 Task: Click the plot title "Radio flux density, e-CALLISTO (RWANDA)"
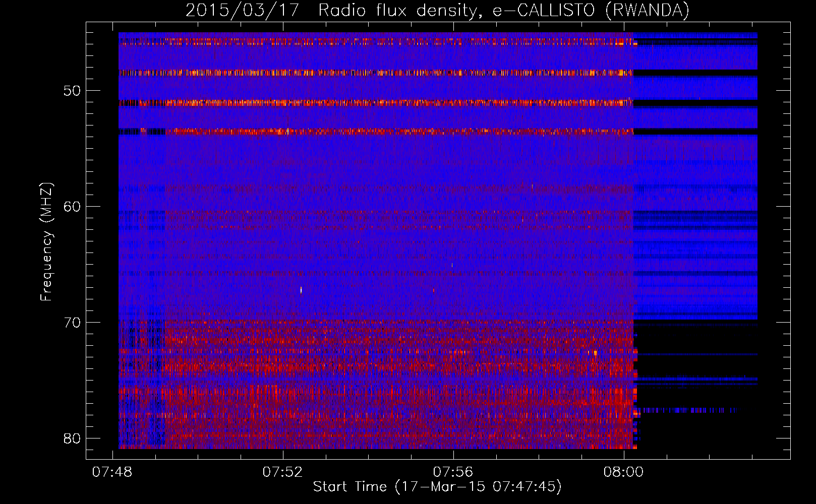504,11
